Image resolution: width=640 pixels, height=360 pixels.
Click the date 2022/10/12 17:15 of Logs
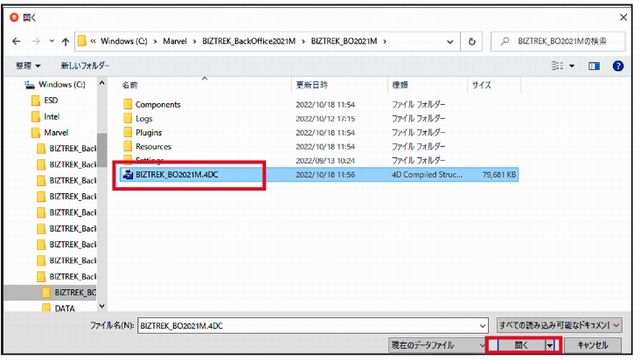[x=325, y=119]
